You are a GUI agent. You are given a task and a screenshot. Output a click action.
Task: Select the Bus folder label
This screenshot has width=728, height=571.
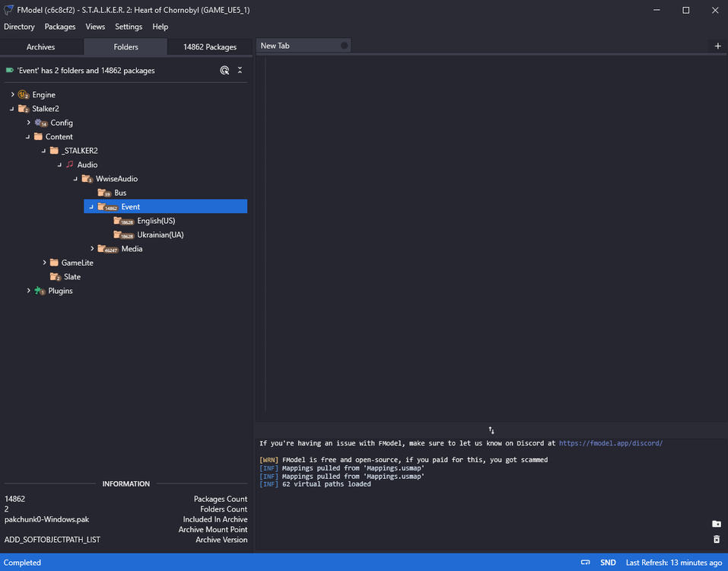(120, 193)
